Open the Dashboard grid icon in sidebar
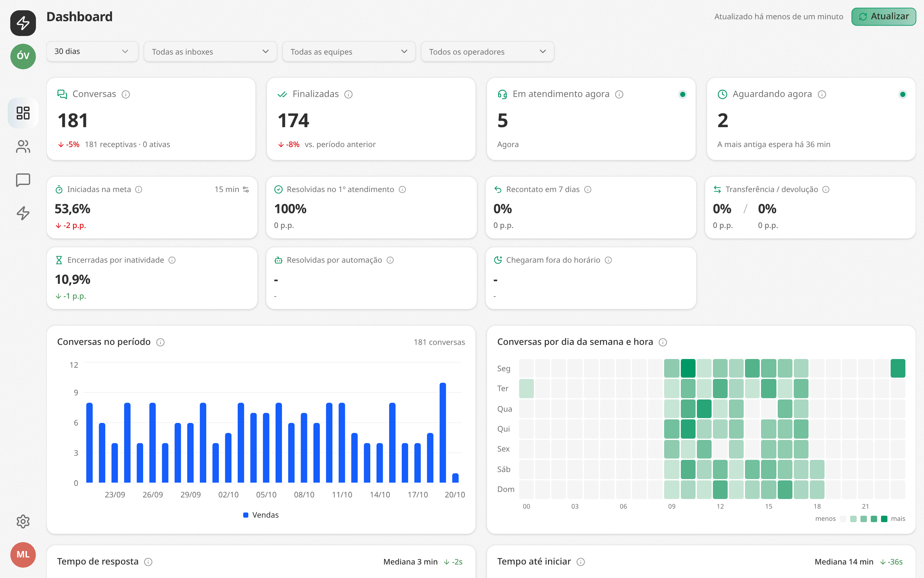Image resolution: width=924 pixels, height=578 pixels. pyautogui.click(x=23, y=113)
